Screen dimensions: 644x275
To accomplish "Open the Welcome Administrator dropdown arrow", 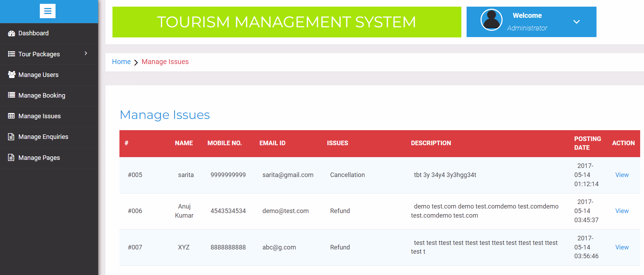I will coord(577,22).
